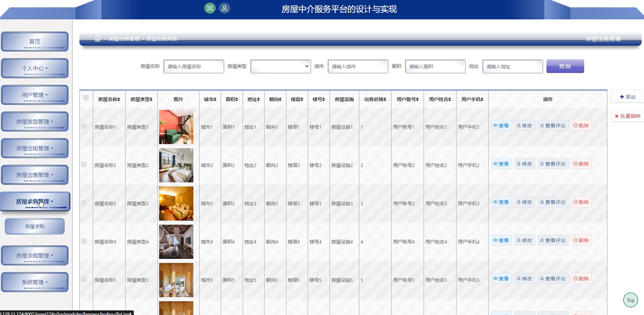Delete the 房屋名称5 row
Viewport: 644px width, 315px height.
[x=581, y=278]
